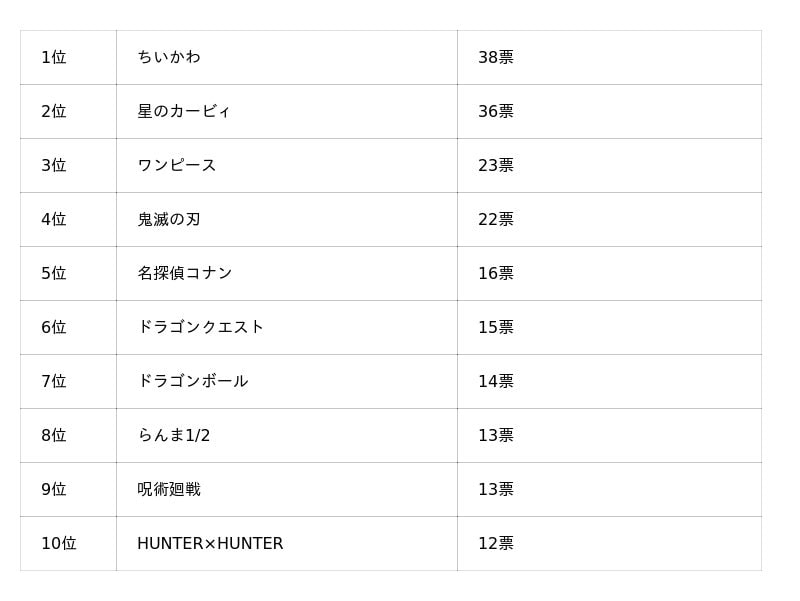Click the 3位 rank cell
This screenshot has width=800, height=601.
(x=54, y=166)
